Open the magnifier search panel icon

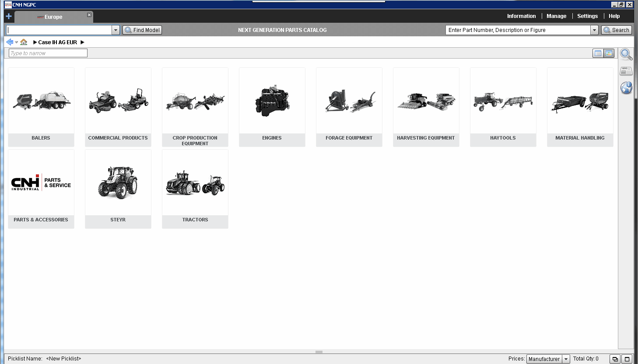(x=626, y=54)
